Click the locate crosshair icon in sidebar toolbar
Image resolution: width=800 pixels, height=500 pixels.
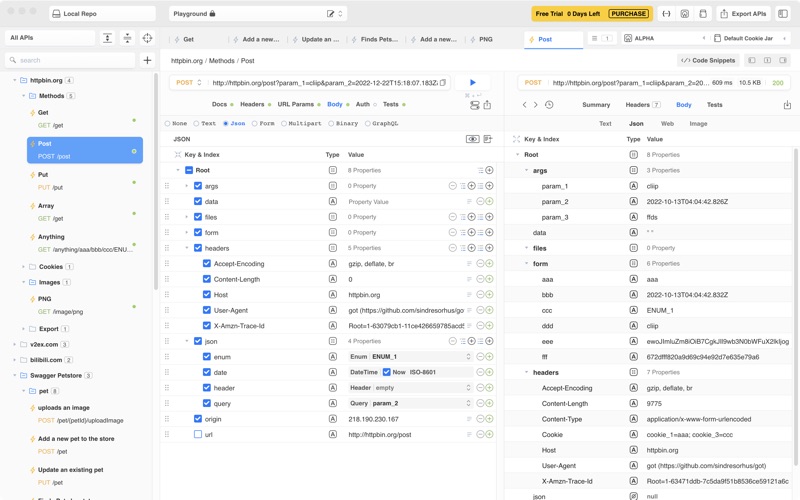pos(147,38)
